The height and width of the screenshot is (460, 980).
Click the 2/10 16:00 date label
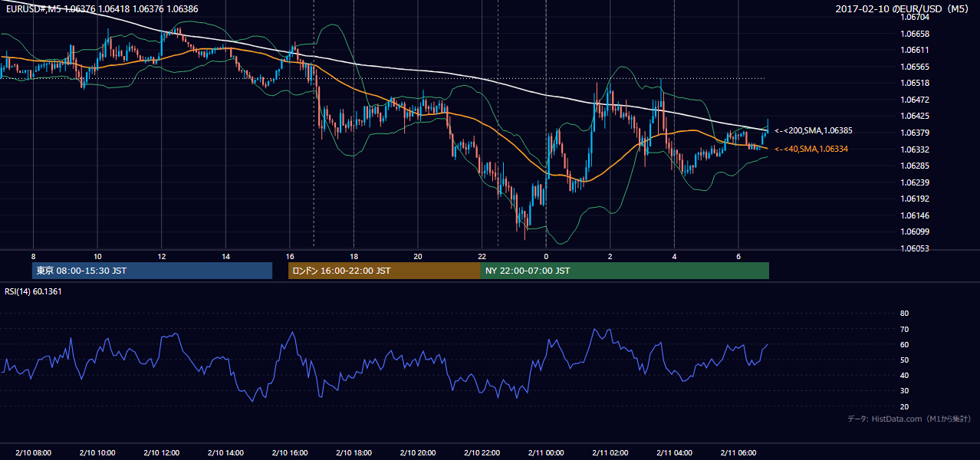(290, 452)
